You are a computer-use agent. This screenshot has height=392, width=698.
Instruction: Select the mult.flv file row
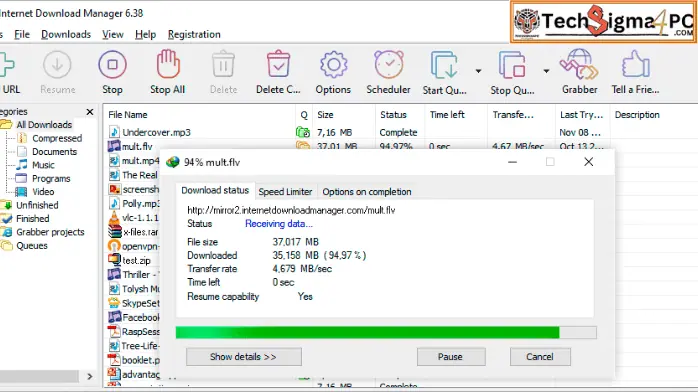[137, 146]
